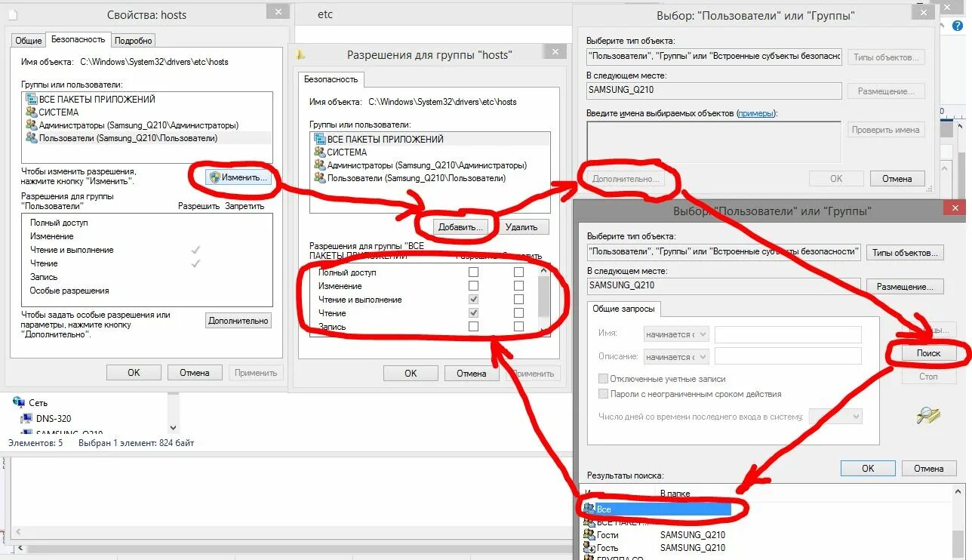This screenshot has width=972, height=560.
Task: Click the object names entry field
Action: pos(714,142)
